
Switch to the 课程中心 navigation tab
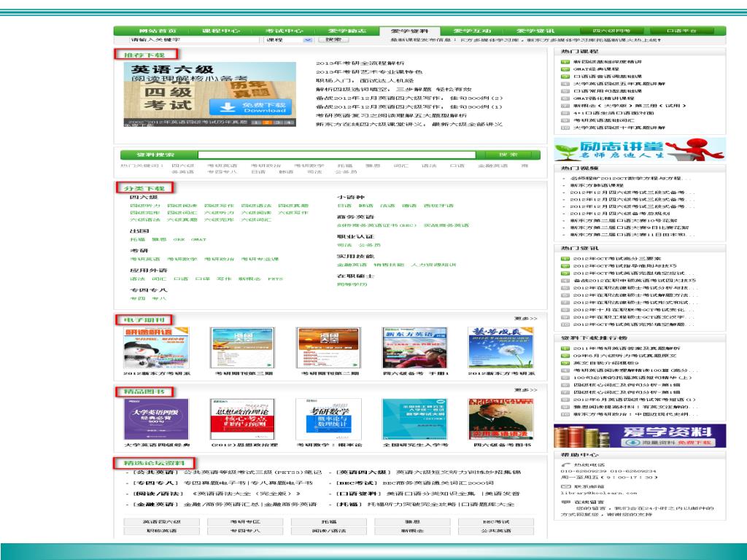220,31
